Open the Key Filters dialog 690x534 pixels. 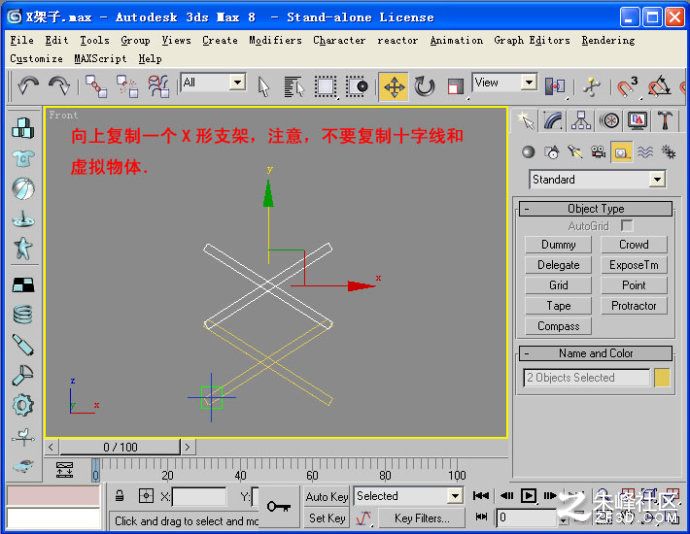[x=422, y=518]
